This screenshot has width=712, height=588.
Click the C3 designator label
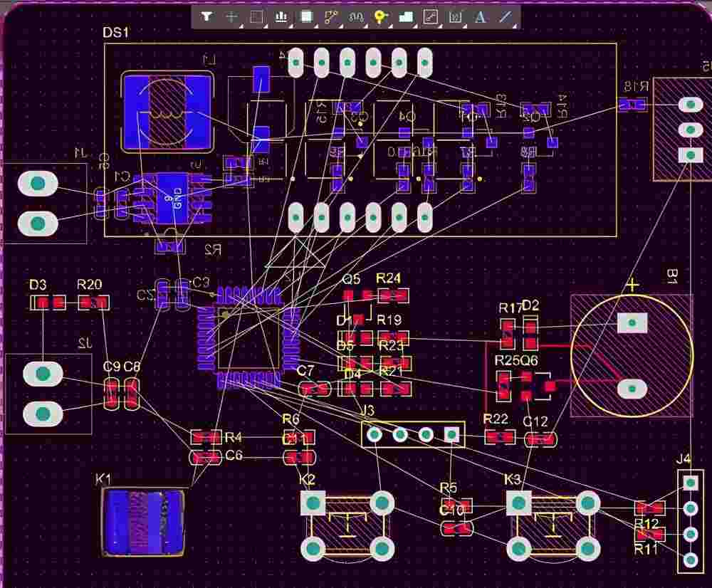pos(201,283)
